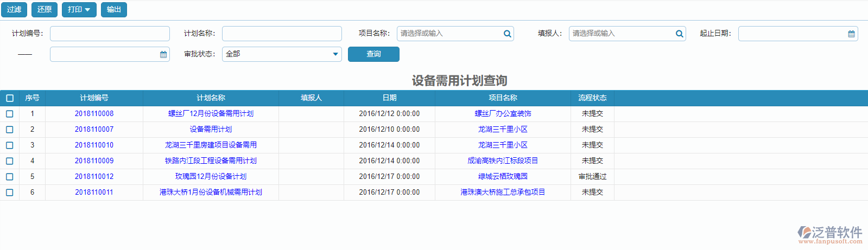This screenshot has width=868, height=250.
Task: Check the checkbox for row 1
Action: coord(10,114)
